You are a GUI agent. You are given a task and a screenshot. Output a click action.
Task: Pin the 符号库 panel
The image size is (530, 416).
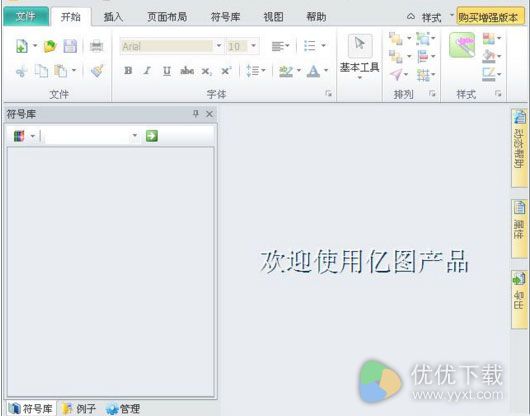point(195,114)
